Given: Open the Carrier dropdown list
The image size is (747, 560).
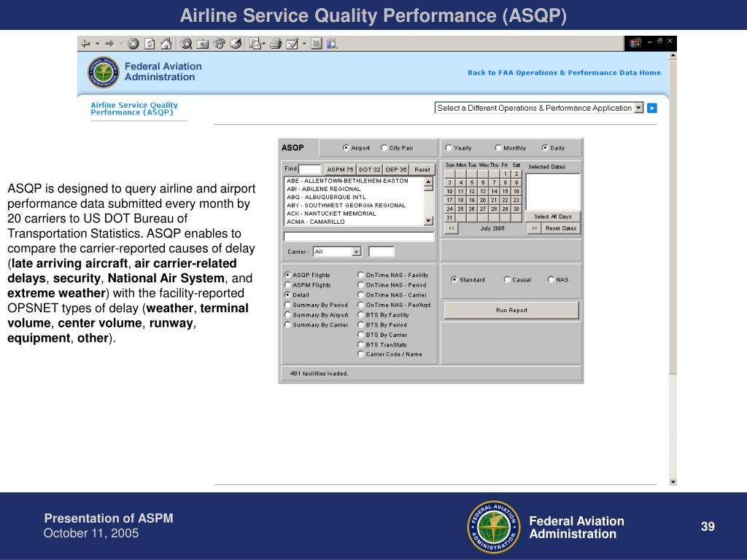Looking at the screenshot, I should point(356,252).
